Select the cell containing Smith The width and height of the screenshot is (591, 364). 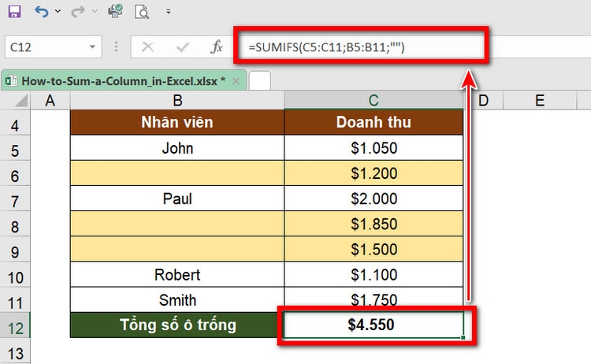(177, 300)
